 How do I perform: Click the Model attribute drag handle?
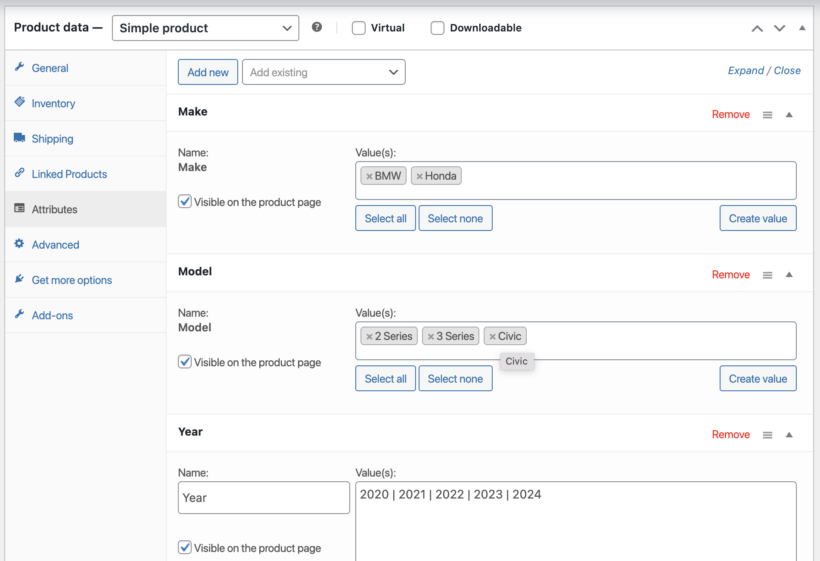click(767, 275)
